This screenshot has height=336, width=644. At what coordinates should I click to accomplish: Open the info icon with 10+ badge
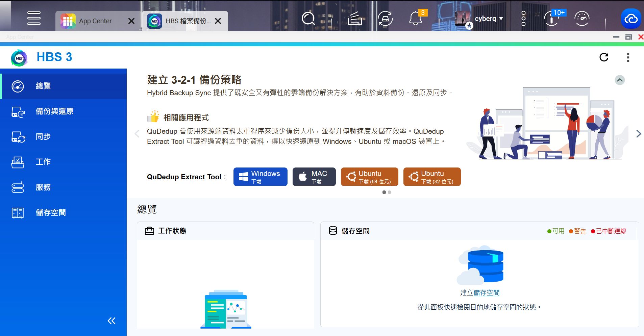coord(551,19)
